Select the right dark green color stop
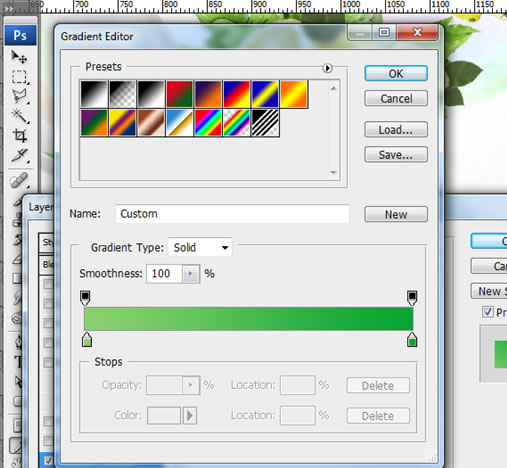This screenshot has width=507, height=468. click(x=412, y=340)
